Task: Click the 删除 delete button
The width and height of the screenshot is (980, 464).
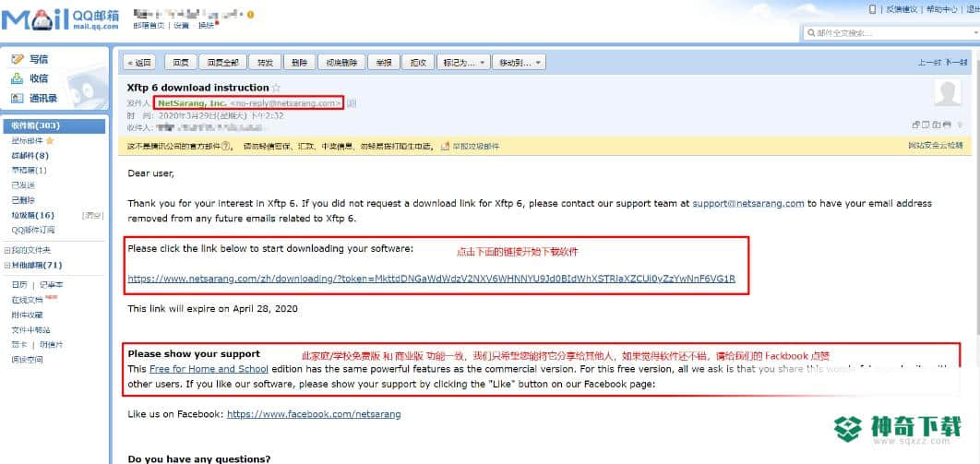Action: click(299, 63)
